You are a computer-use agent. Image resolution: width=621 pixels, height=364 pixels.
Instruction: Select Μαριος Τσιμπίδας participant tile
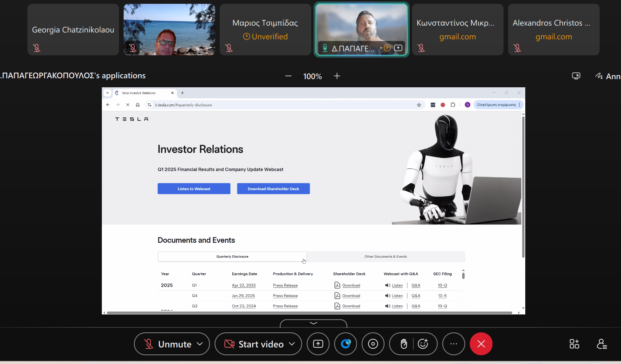(x=265, y=30)
